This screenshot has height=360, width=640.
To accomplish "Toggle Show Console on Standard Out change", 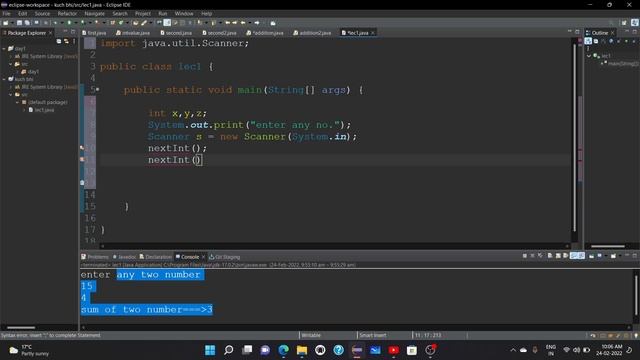I will (574, 256).
